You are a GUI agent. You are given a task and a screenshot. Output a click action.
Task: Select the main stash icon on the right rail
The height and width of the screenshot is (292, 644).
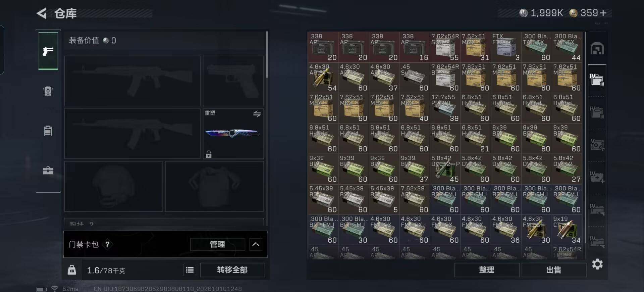(597, 49)
